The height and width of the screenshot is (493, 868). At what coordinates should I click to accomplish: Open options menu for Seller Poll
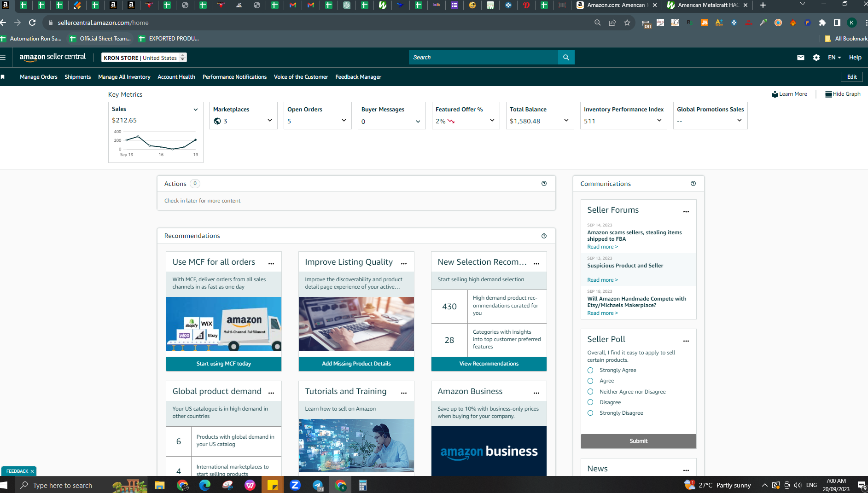tap(686, 341)
